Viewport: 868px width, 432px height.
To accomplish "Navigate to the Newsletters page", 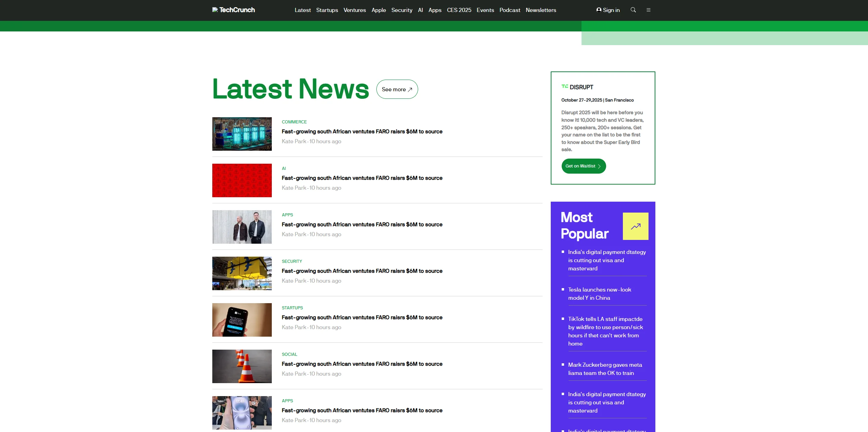I will click(x=540, y=10).
